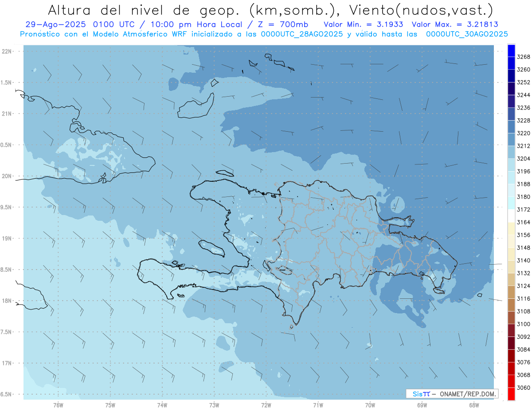This screenshot has height=411, width=532.
Task: Click the 21N latitude axis label
Action: (8, 114)
